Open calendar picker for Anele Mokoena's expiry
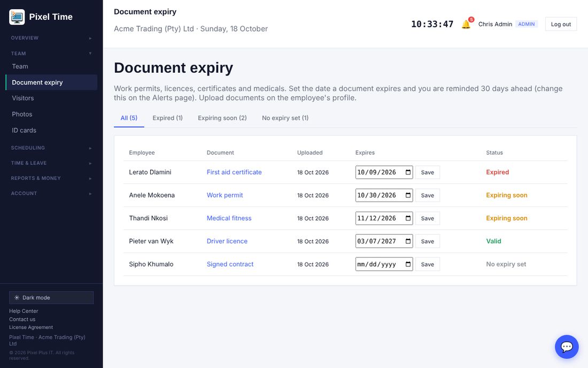Image resolution: width=588 pixels, height=368 pixels. [408, 195]
